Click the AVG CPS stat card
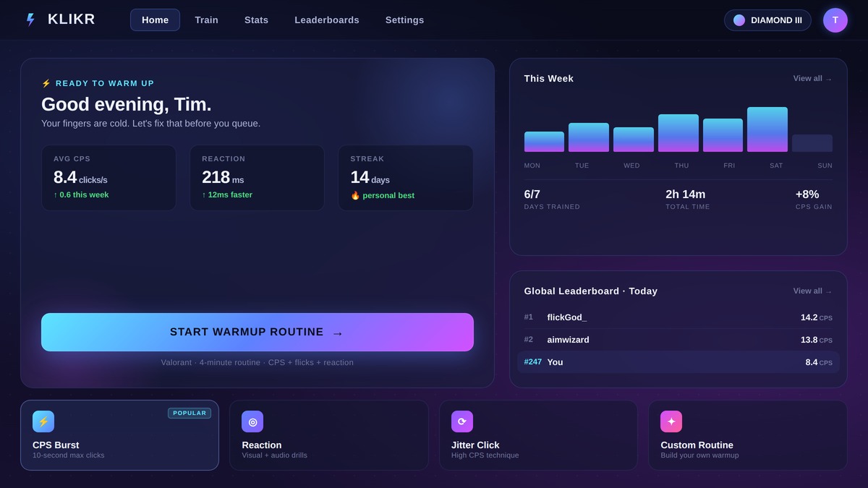868x488 pixels. coord(109,178)
